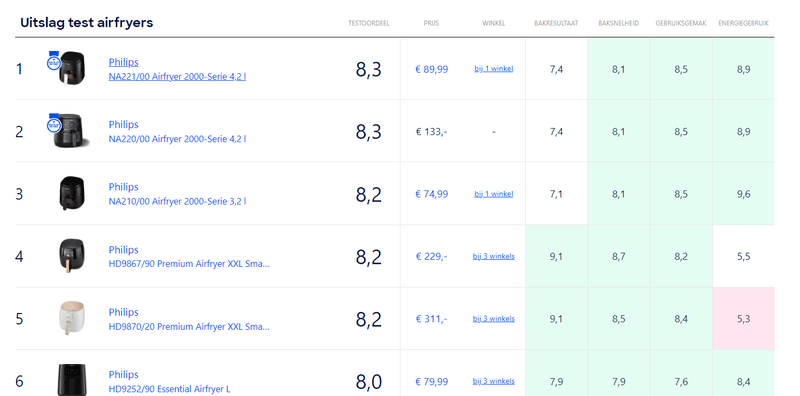Click 'bij 3 winkels' for the € 229 airfryer
The image size is (800, 396).
point(494,256)
